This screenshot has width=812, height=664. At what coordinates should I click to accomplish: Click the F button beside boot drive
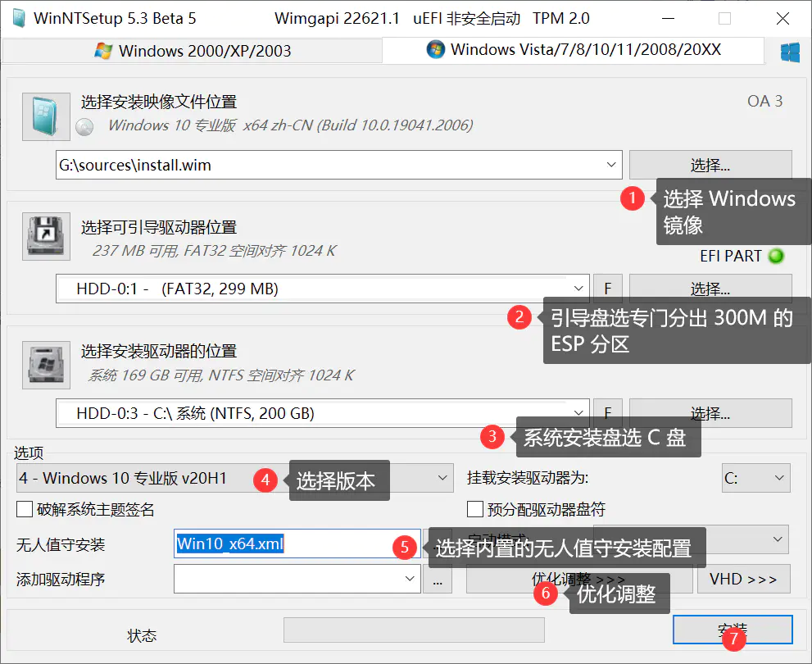608,288
